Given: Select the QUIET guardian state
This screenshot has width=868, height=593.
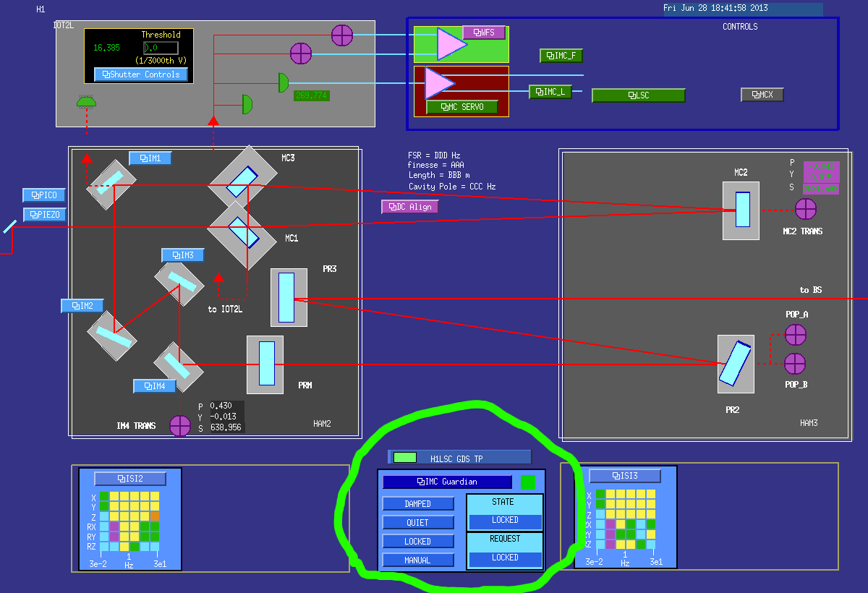Looking at the screenshot, I should 418,522.
